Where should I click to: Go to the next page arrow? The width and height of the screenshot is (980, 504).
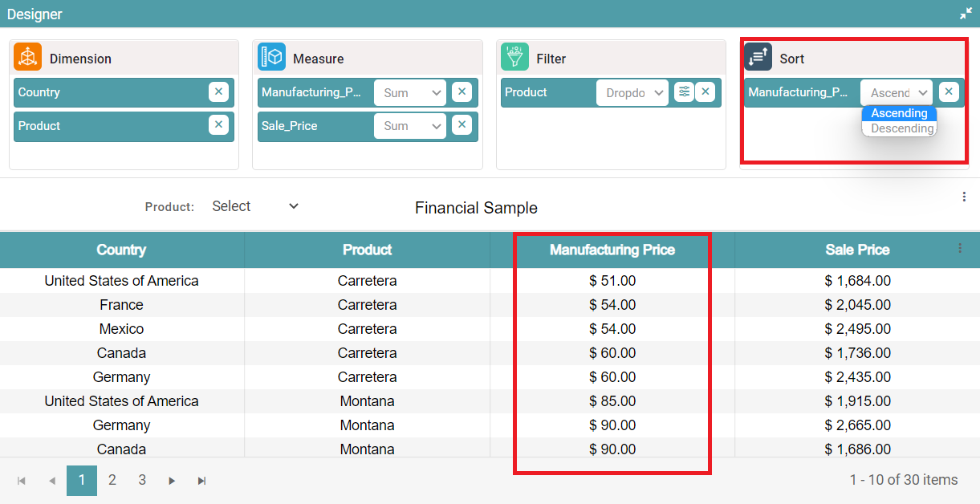pyautogui.click(x=172, y=481)
